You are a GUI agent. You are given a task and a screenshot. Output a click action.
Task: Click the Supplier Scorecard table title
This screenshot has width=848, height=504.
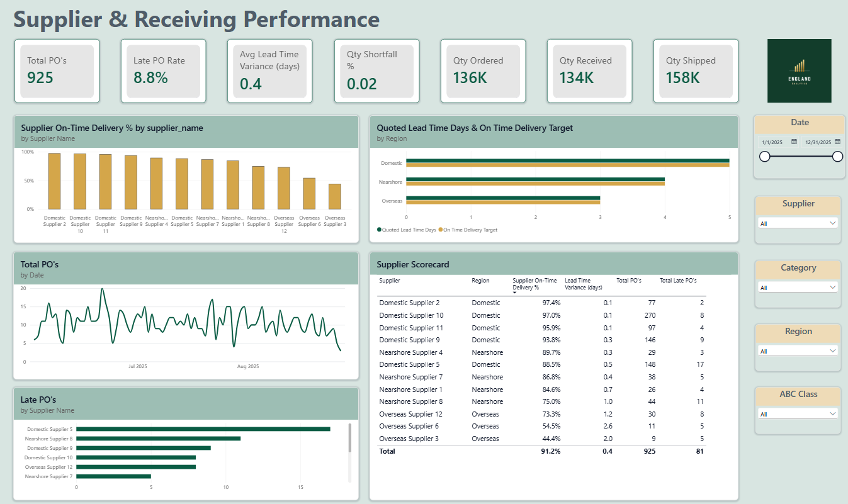[413, 265]
